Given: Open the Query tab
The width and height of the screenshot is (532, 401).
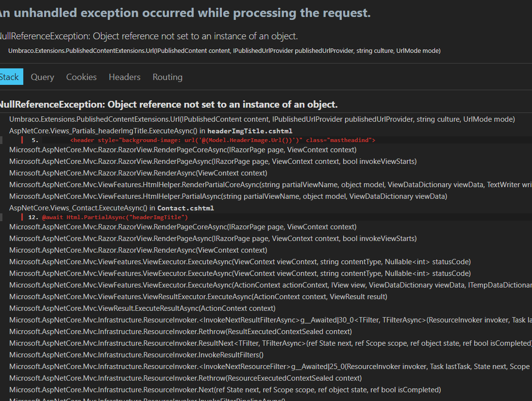Looking at the screenshot, I should click(42, 77).
